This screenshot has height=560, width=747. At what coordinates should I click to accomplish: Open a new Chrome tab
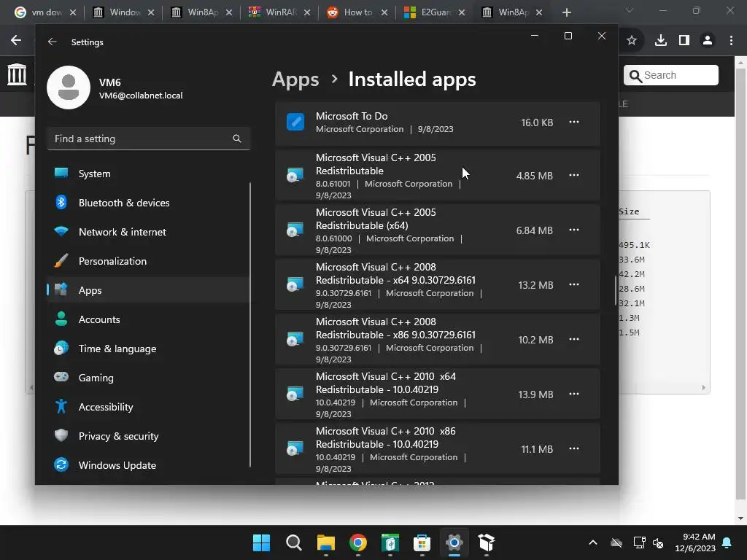(x=566, y=12)
